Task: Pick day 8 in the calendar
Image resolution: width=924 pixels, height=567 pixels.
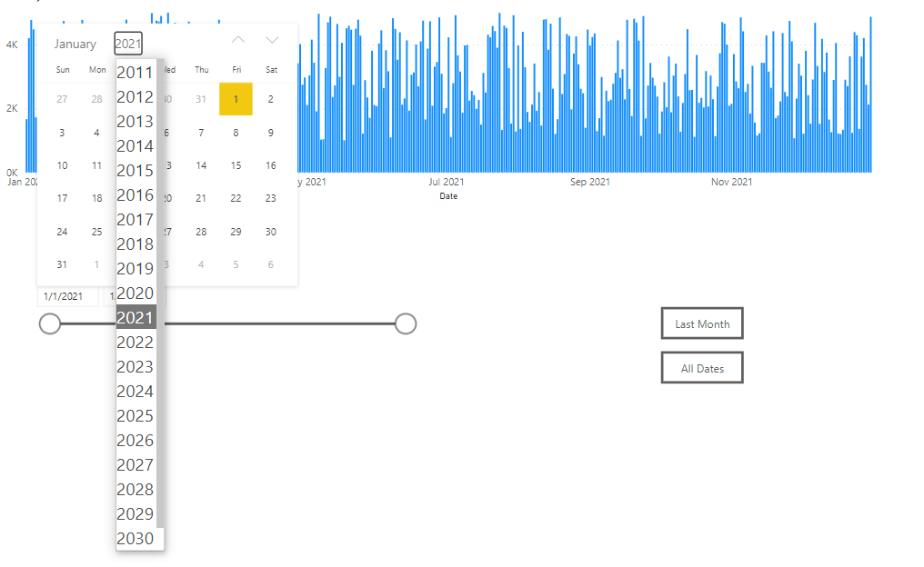Action: click(236, 133)
